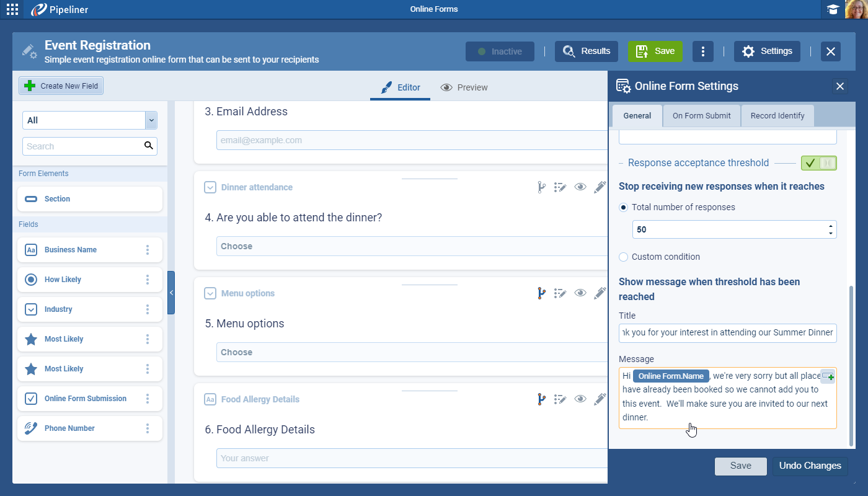The image size is (868, 496).
Task: Click the threshold Title input field
Action: [727, 333]
